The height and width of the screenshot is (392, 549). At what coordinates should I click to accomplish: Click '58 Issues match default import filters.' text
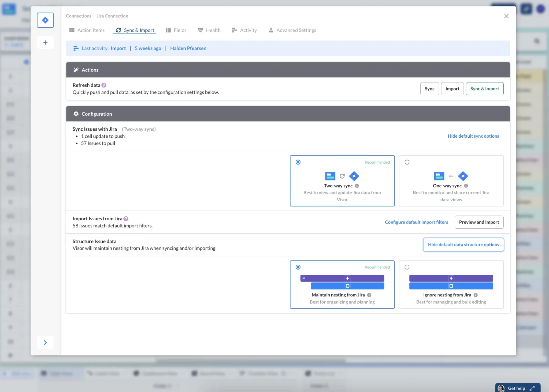(113, 226)
